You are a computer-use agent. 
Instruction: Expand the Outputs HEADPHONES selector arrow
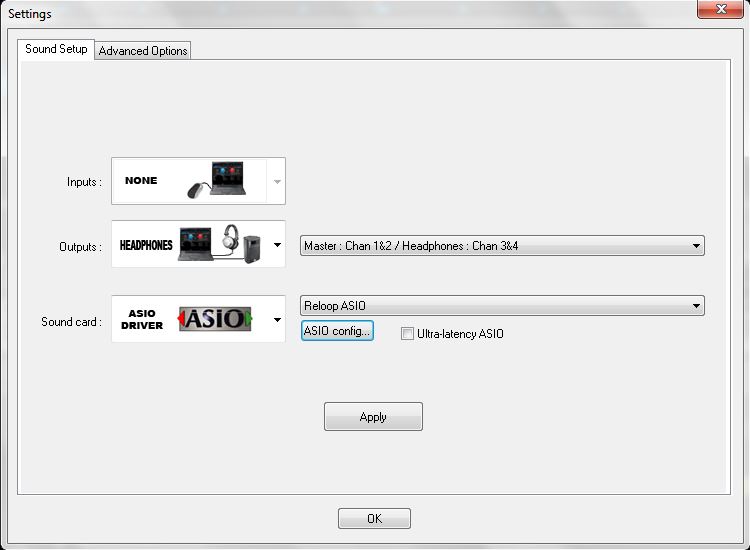click(x=277, y=245)
